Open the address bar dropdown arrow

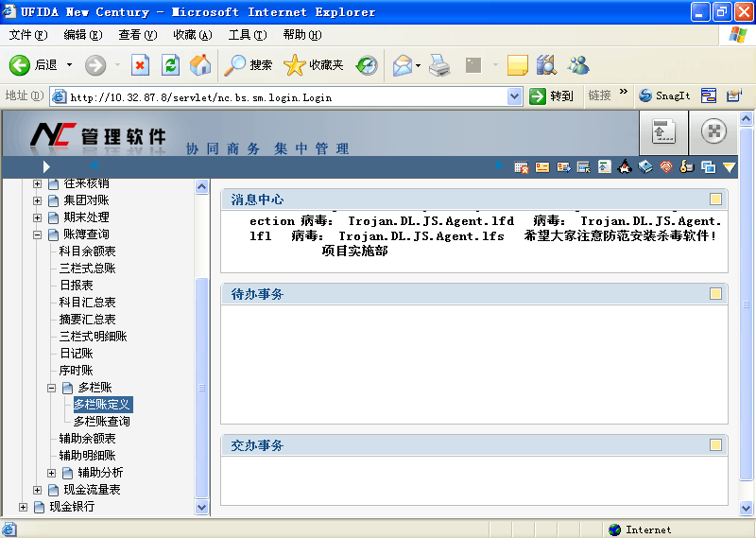pos(514,96)
